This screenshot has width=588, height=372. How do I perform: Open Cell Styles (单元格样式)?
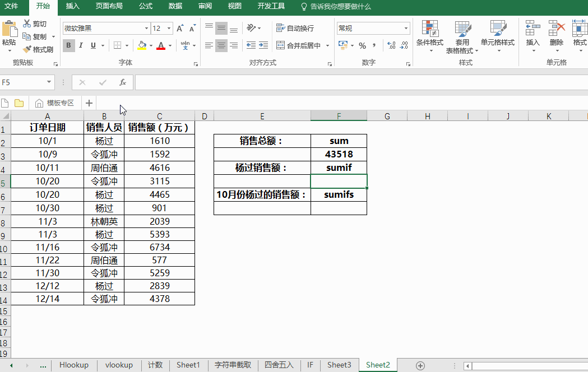click(x=498, y=36)
